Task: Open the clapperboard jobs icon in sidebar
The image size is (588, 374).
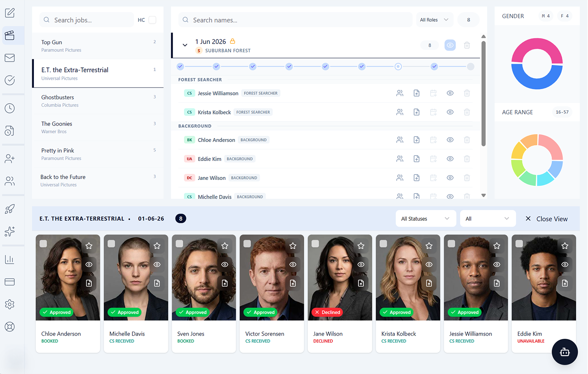Action: tap(10, 35)
